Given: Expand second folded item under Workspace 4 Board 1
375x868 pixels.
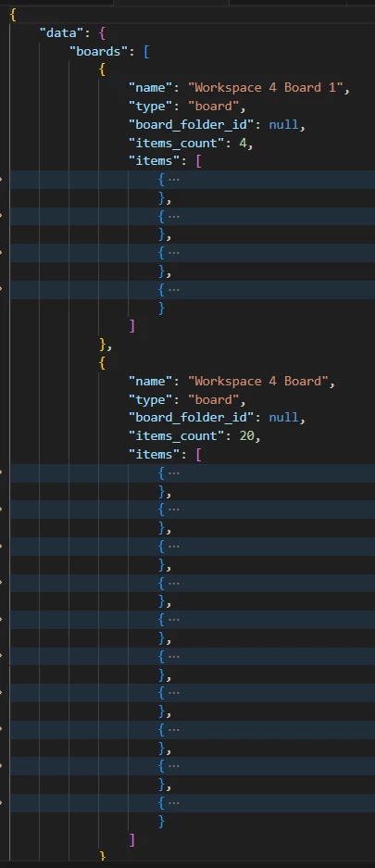Looking at the screenshot, I should [173, 216].
